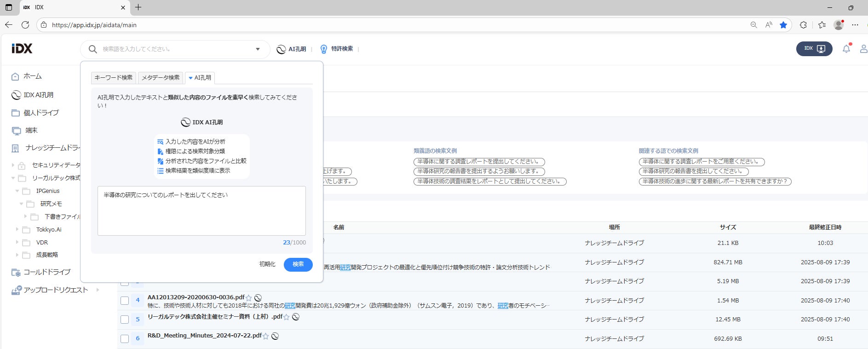The width and height of the screenshot is (868, 349).
Task: Open the search box dropdown arrow
Action: coord(258,49)
